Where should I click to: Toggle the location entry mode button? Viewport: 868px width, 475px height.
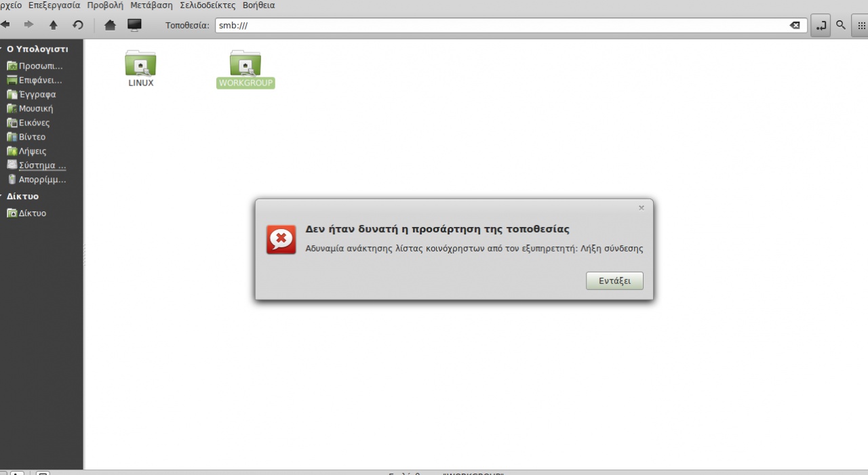pos(821,25)
